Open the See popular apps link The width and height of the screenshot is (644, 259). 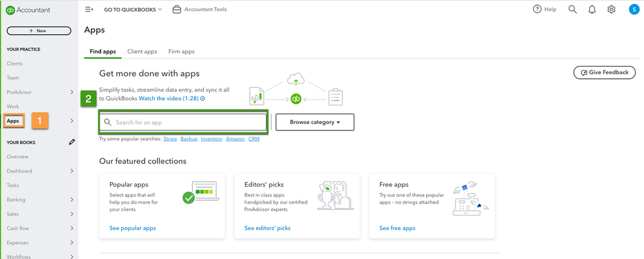tap(133, 228)
